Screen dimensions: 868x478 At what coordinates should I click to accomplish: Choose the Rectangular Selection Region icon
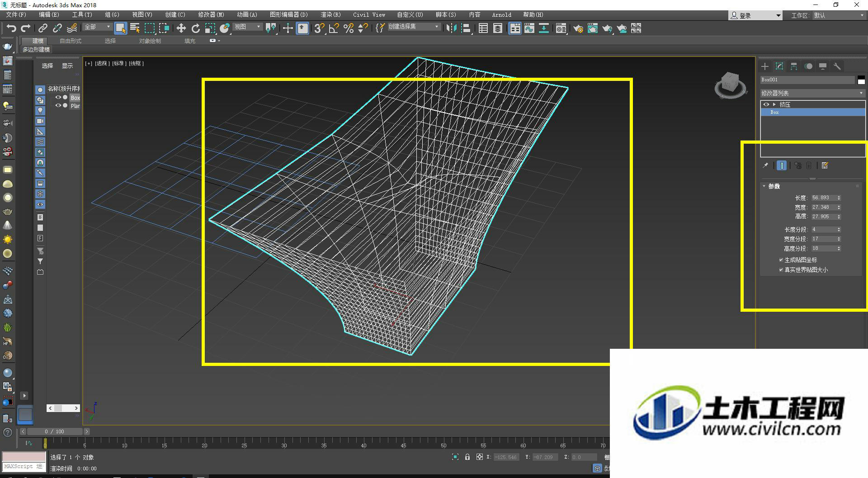click(x=150, y=28)
